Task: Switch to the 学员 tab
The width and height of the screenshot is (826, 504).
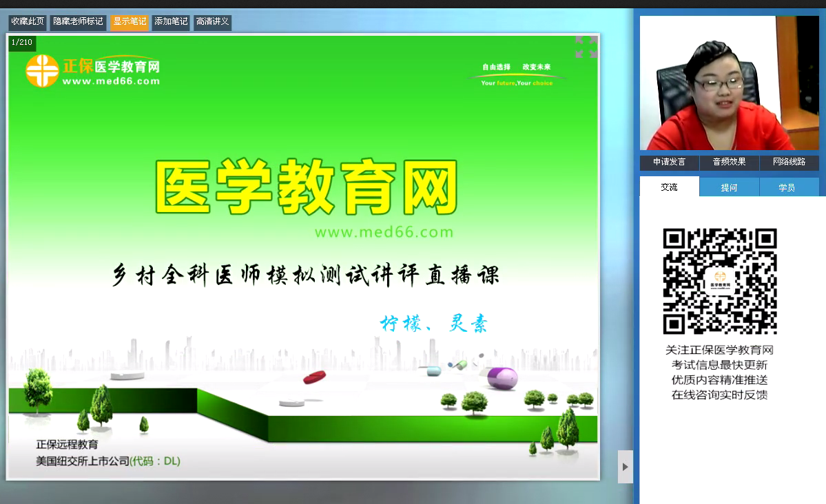Action: pos(787,187)
